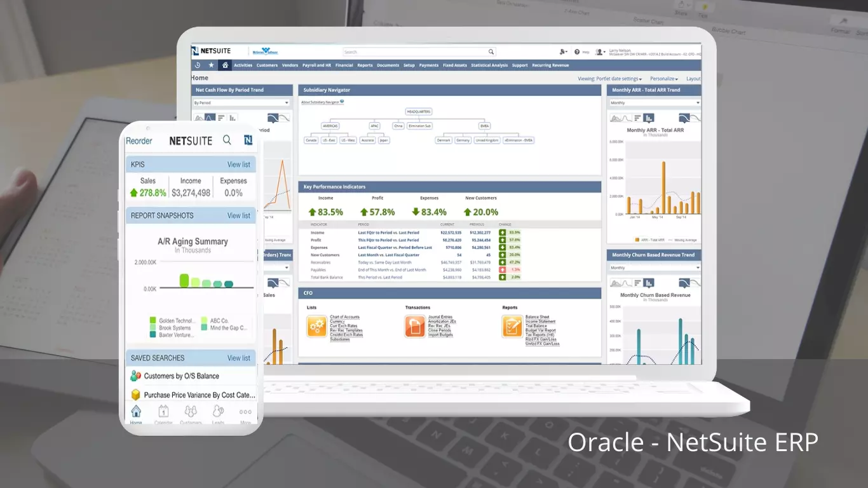Tap the Calendar tab icon on the phone

coord(163,411)
